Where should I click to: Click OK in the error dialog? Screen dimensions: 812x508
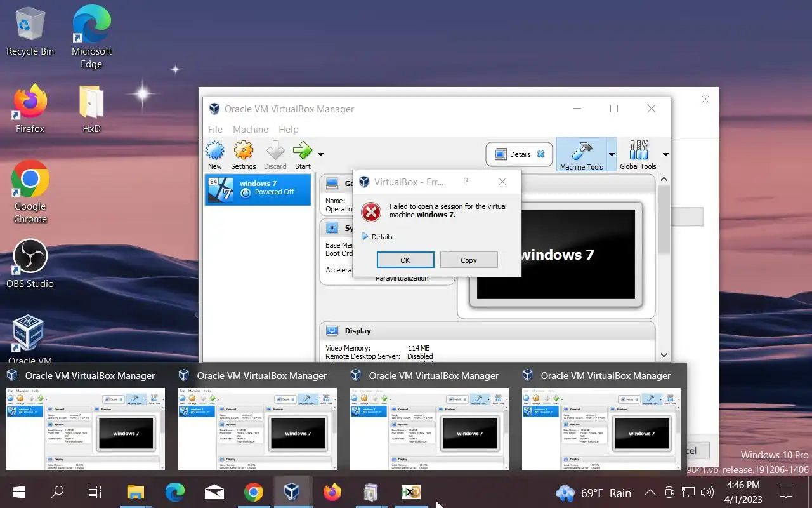(x=405, y=260)
